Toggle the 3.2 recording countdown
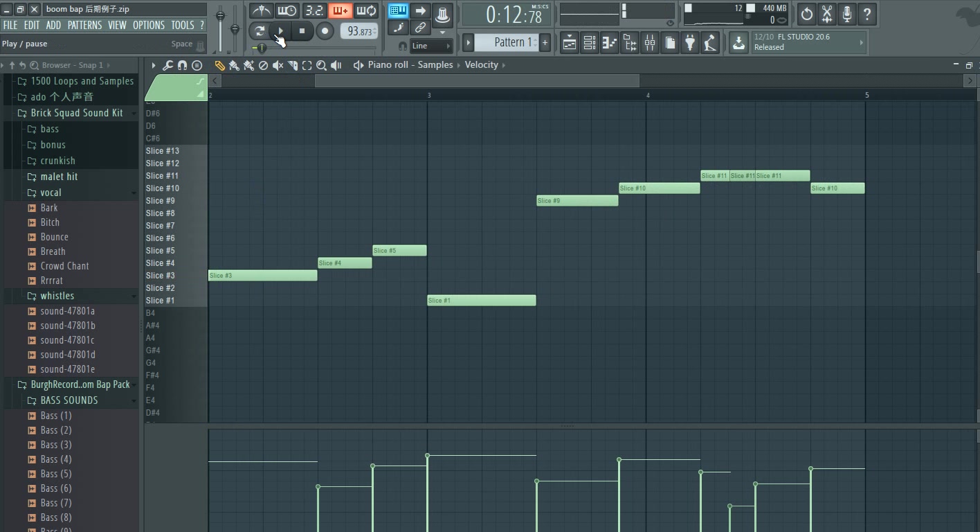 pos(314,10)
